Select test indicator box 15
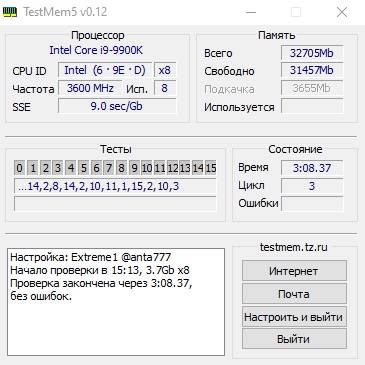Viewport: 365px width, 365px height. coord(211,168)
